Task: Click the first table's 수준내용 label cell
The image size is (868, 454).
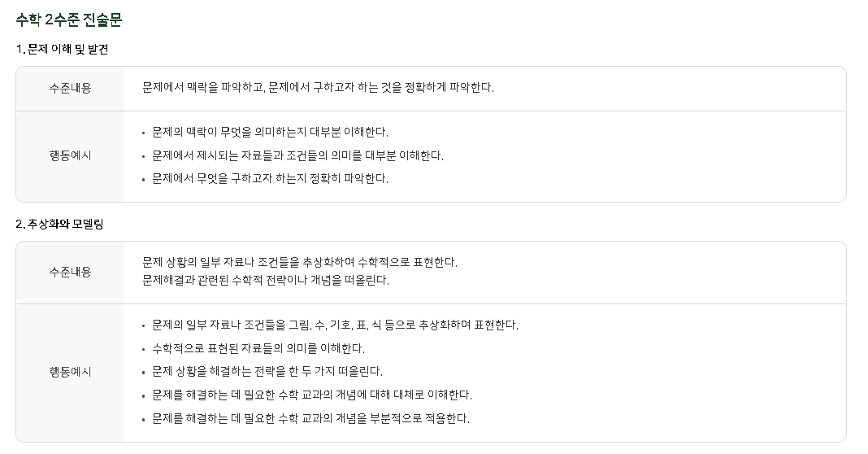Action: pos(71,89)
